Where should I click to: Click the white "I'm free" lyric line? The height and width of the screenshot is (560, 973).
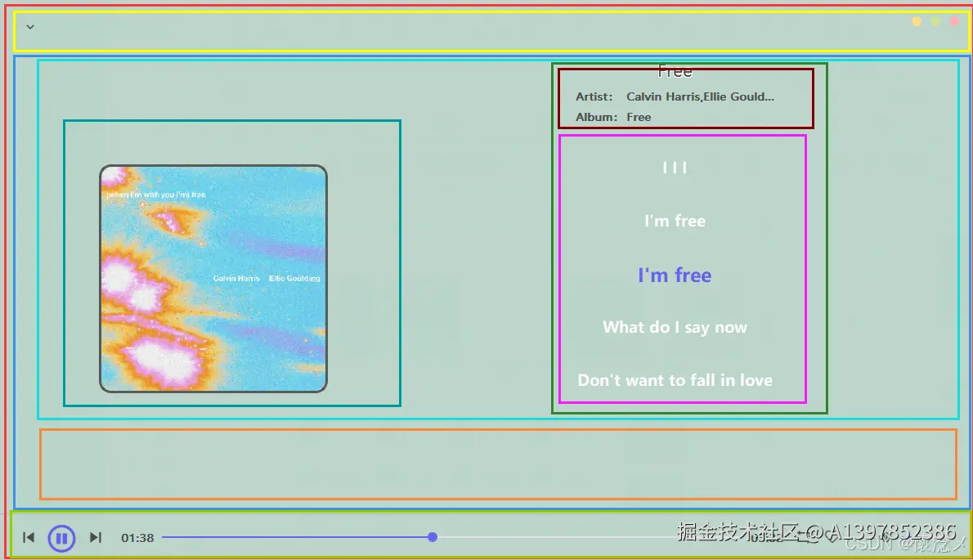[x=675, y=221]
